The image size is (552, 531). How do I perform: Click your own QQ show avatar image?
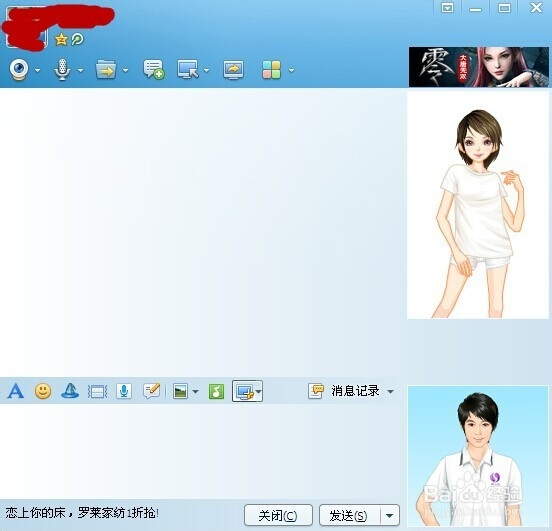(x=478, y=456)
